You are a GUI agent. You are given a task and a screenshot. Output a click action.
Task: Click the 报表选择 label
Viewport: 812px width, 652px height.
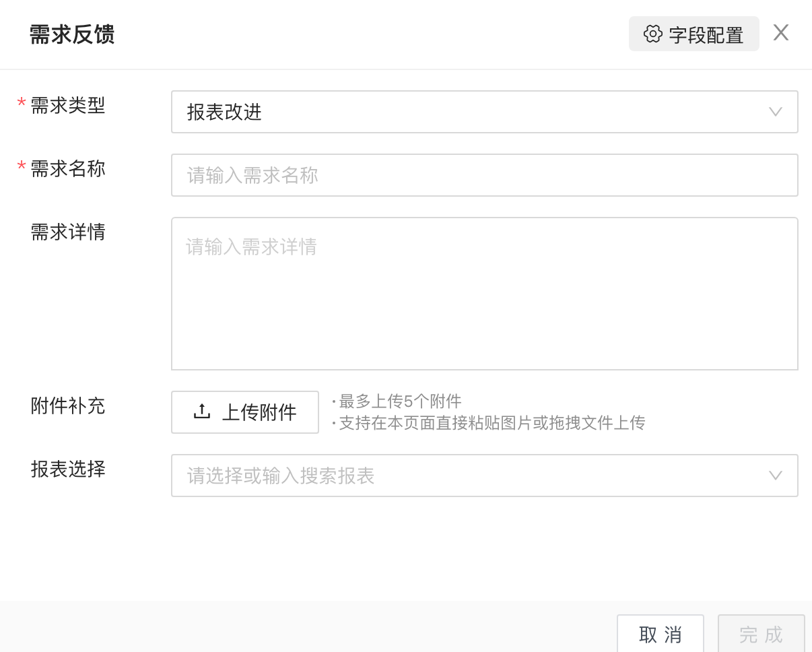coord(68,469)
